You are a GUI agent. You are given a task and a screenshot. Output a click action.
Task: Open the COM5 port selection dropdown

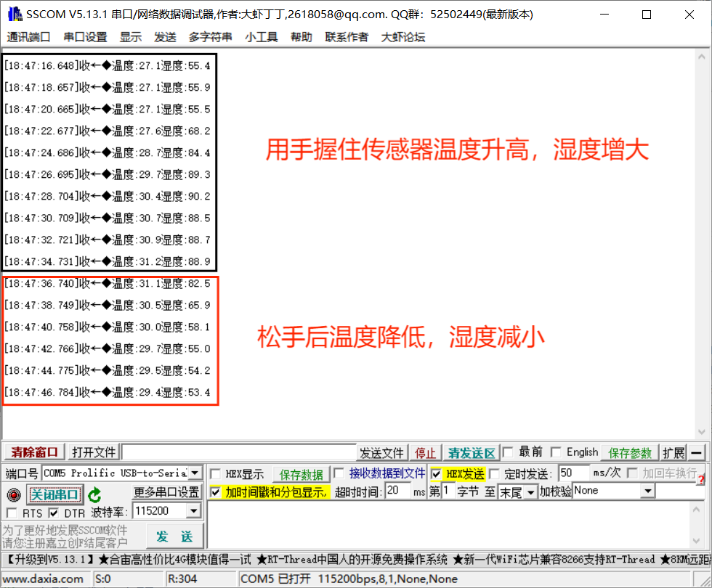(193, 473)
